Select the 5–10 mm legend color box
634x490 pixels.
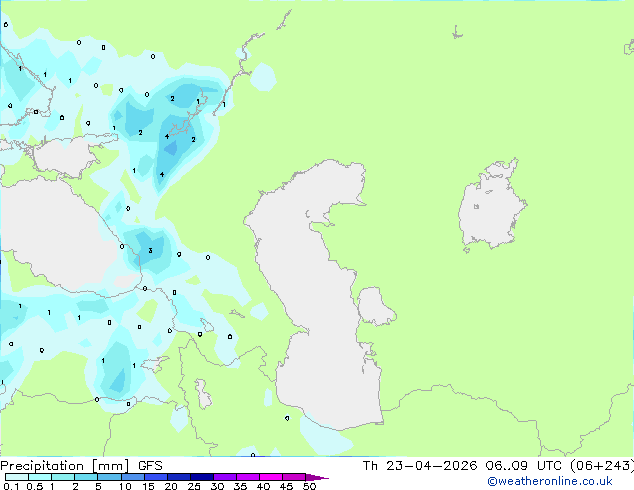[x=109, y=477]
